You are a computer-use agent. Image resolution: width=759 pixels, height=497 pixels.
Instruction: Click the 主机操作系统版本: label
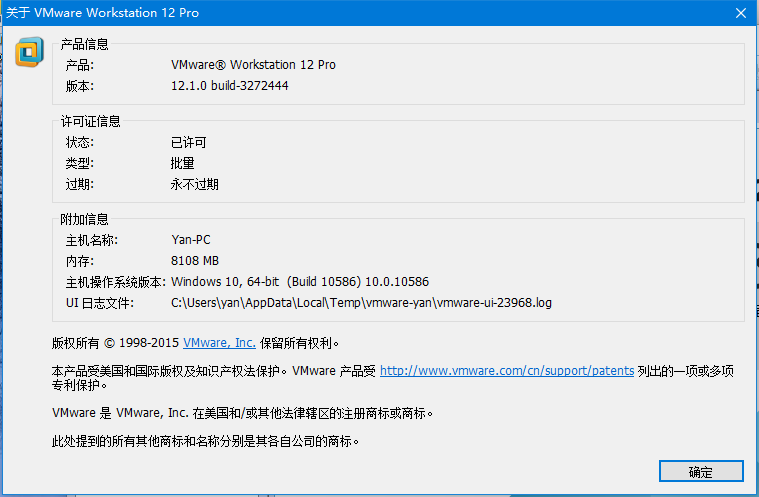(x=116, y=282)
